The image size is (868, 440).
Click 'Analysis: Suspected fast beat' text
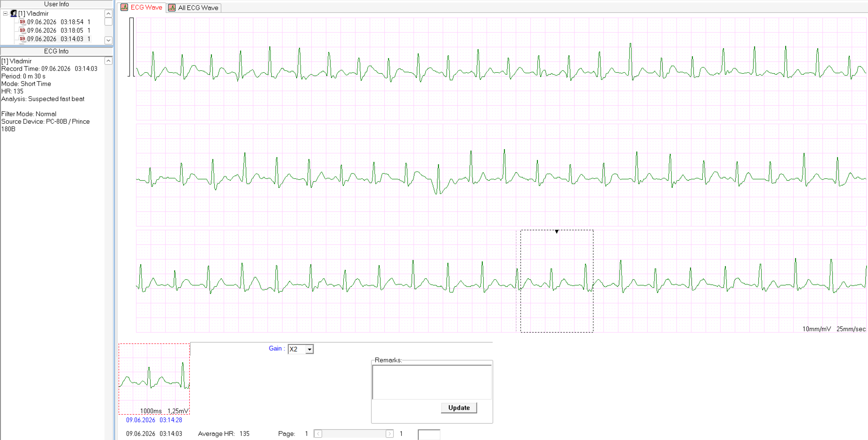tap(43, 99)
